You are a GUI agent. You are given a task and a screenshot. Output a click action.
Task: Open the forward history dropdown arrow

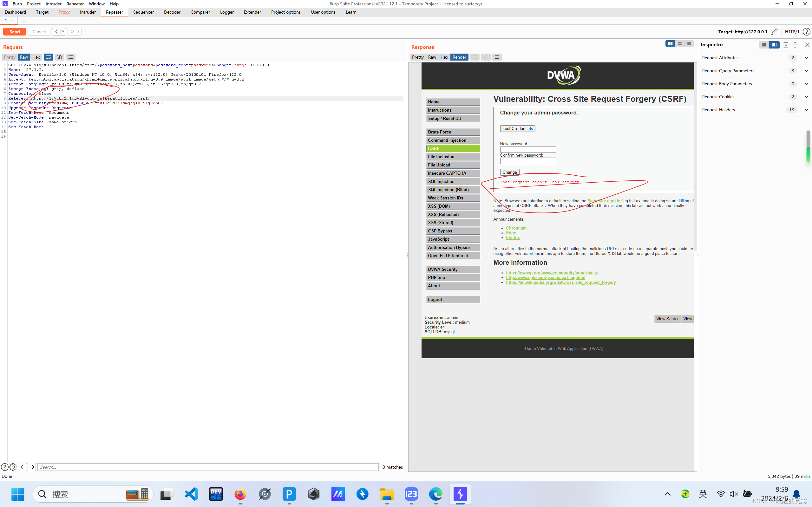coord(78,31)
